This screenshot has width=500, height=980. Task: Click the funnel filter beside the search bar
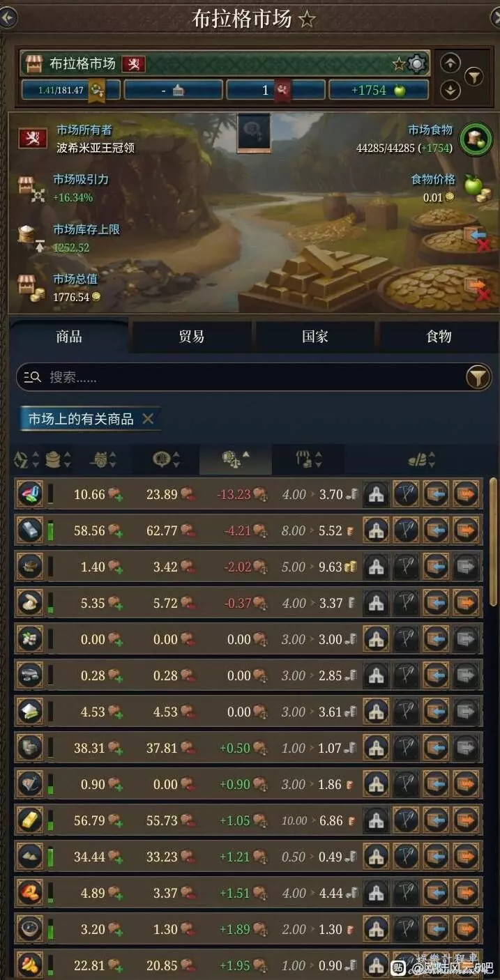pyautogui.click(x=477, y=377)
